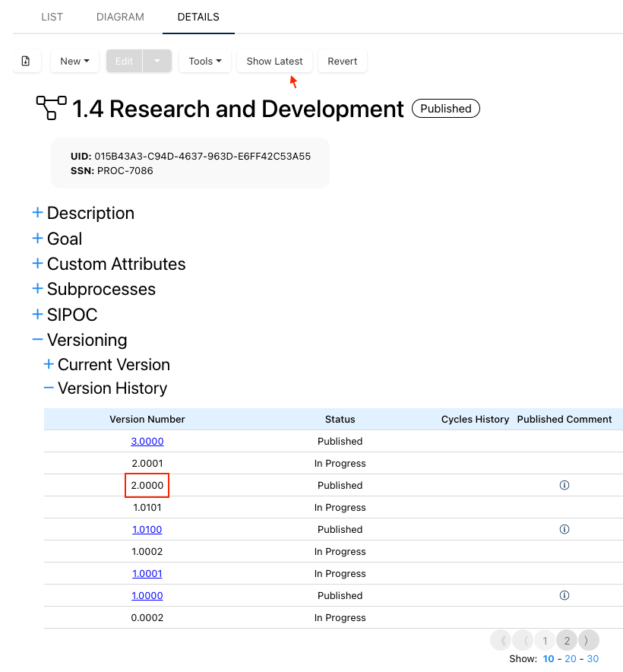Screen dimensions: 623x672
Task: Jump to first page of version history
Action: point(501,640)
